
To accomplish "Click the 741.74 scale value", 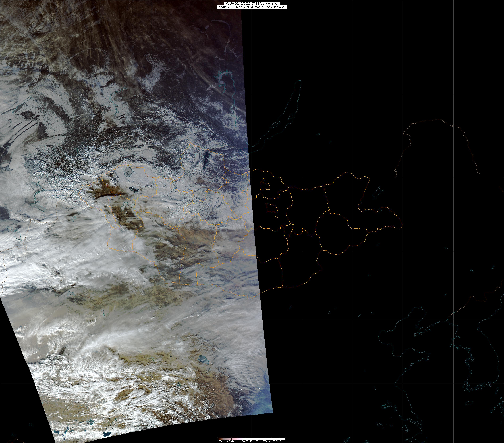I will point(279,441).
